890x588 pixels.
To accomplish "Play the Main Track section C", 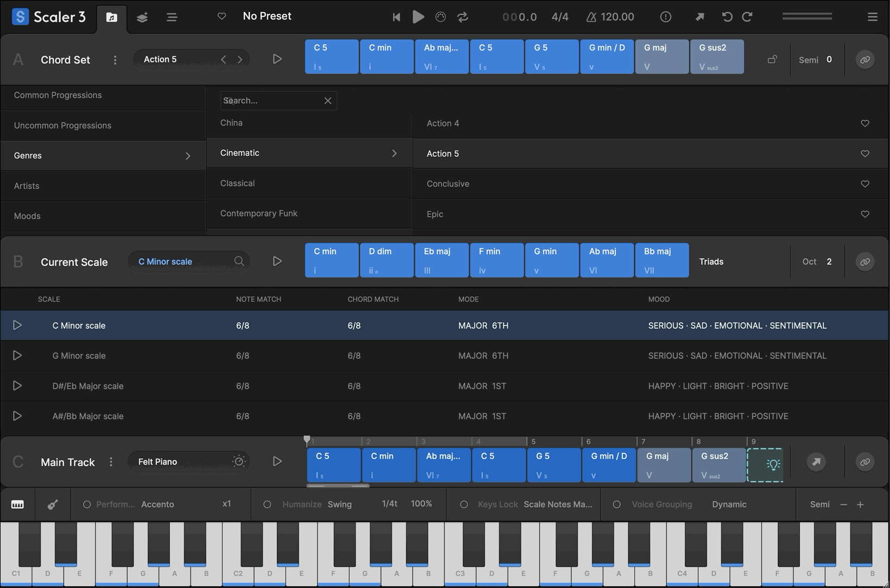I will tap(277, 461).
